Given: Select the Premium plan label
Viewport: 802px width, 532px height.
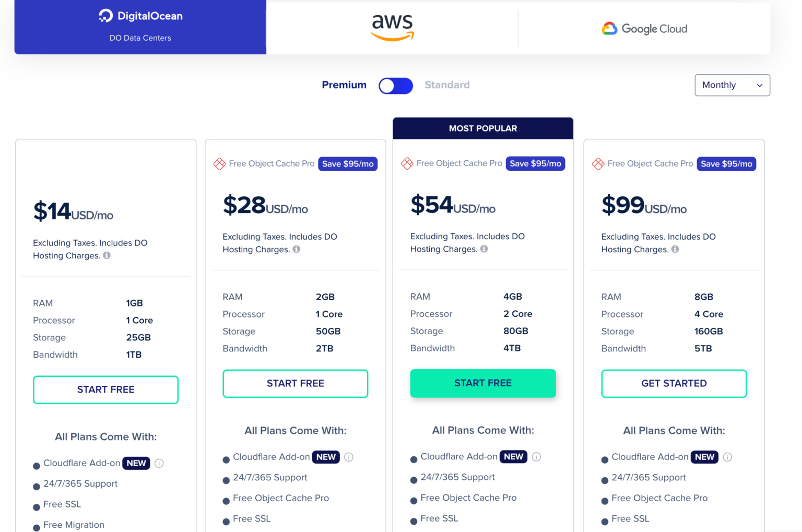Looking at the screenshot, I should click(x=344, y=85).
